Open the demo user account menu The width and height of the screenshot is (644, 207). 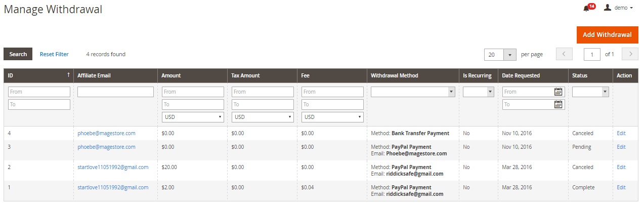(618, 8)
